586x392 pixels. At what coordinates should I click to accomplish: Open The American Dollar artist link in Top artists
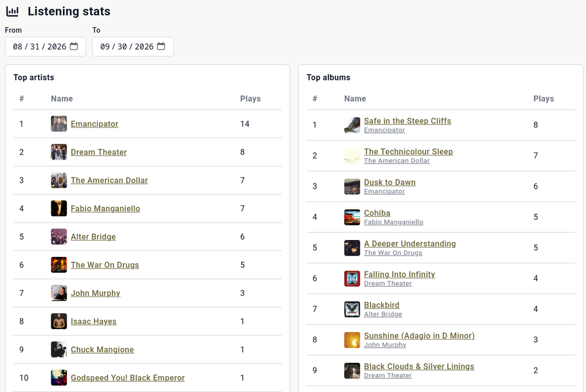110,180
